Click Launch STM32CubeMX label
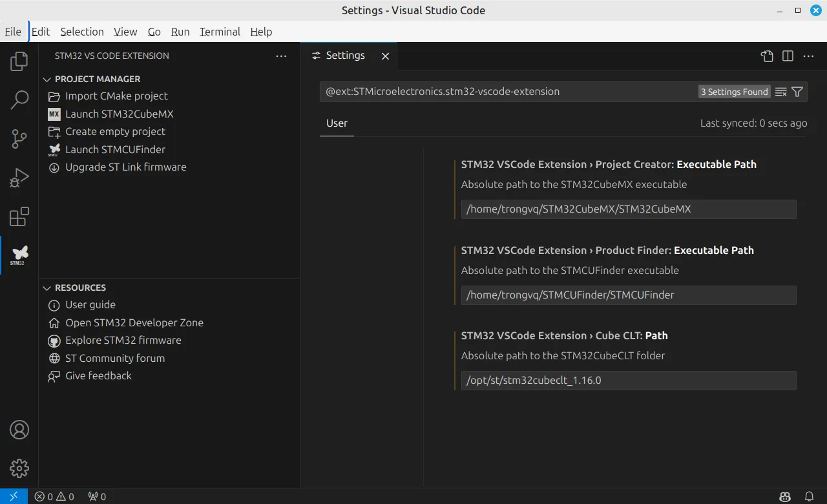The image size is (827, 504). pyautogui.click(x=120, y=114)
